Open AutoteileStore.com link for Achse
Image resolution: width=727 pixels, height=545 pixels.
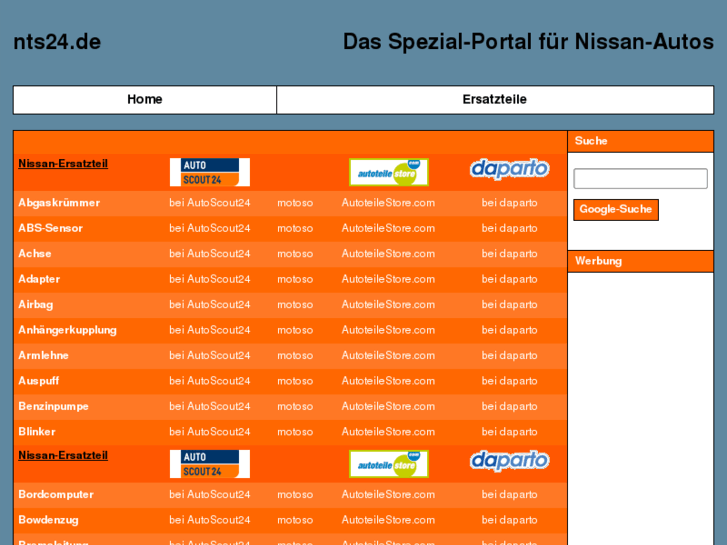tap(389, 254)
